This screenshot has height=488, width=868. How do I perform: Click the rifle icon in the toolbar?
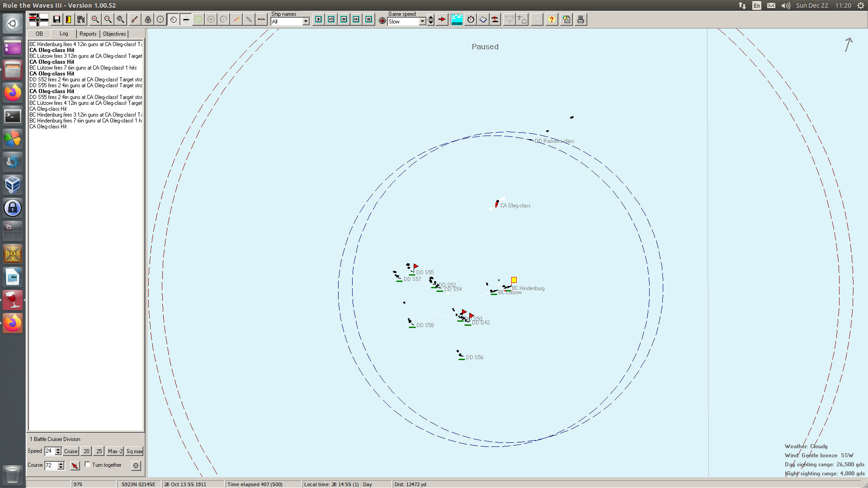point(135,19)
